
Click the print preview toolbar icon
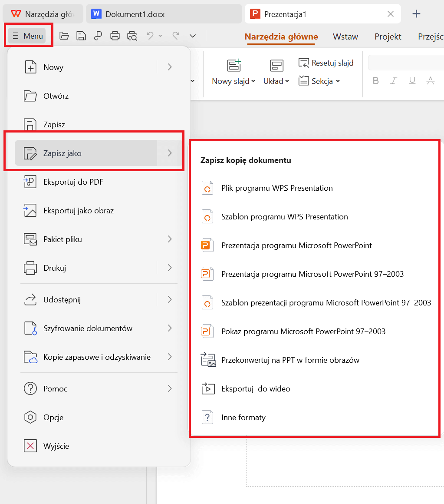[x=132, y=36]
